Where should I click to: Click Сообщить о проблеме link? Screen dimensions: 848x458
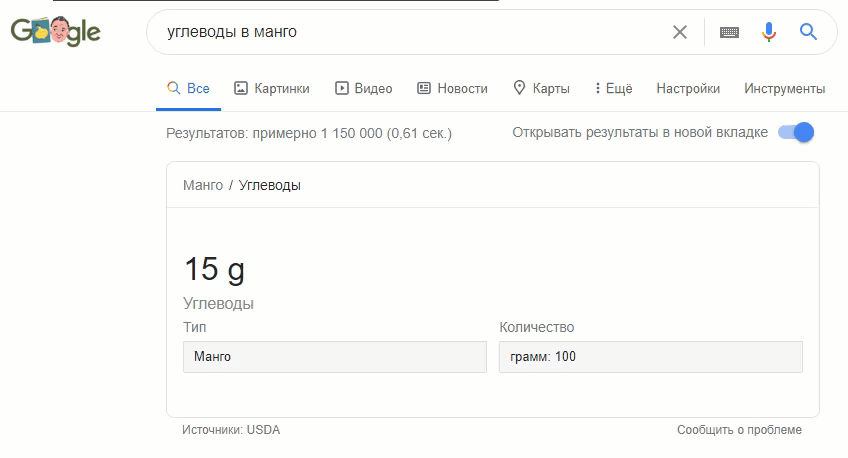point(739,430)
